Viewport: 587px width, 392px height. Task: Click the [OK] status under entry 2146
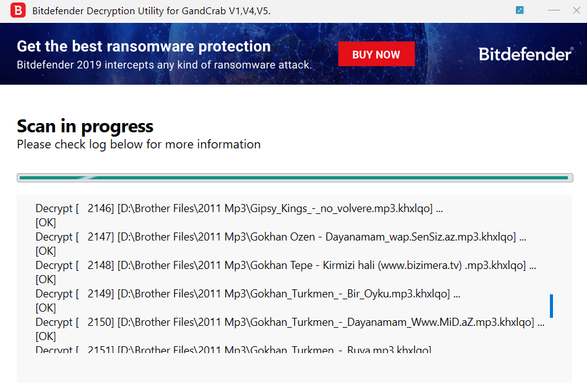[x=46, y=223]
